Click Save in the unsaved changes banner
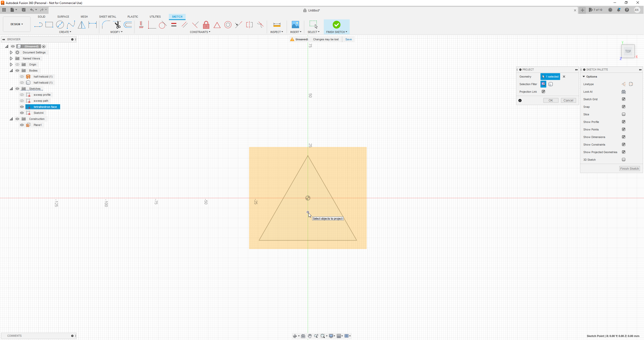Viewport: 644px width, 340px height. coord(348,39)
